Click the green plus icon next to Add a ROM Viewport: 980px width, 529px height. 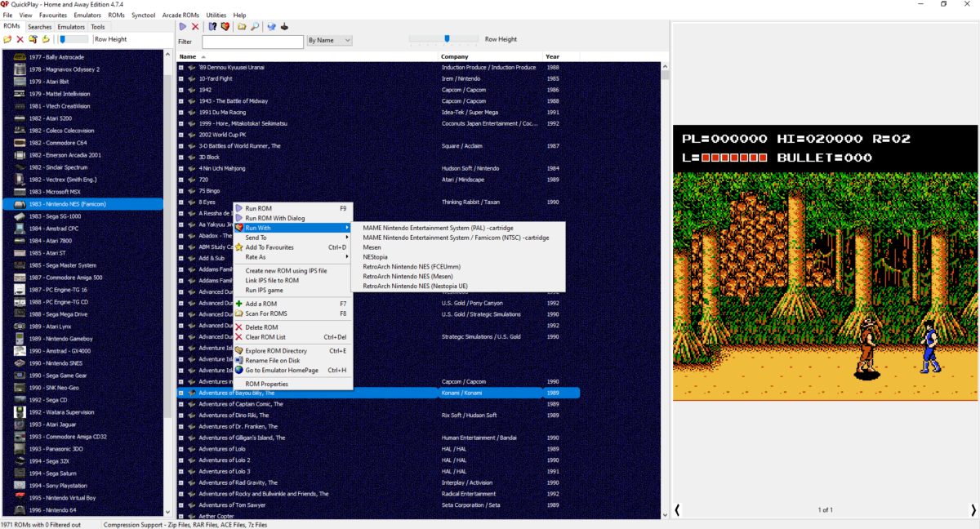239,304
